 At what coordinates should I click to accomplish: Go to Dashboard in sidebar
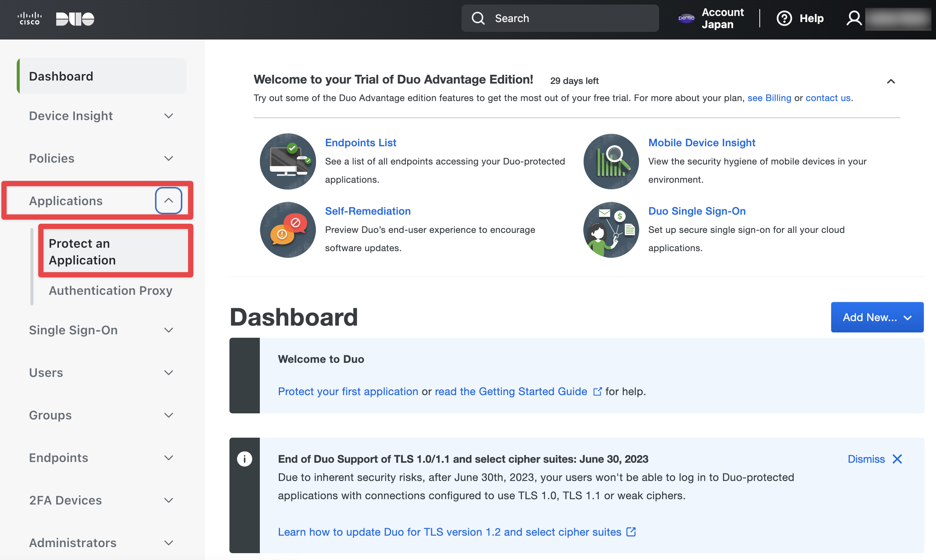pos(102,76)
